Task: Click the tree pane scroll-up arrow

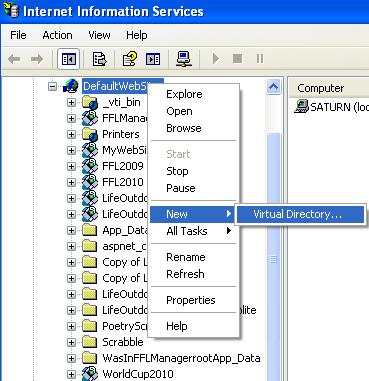Action: pyautogui.click(x=273, y=87)
